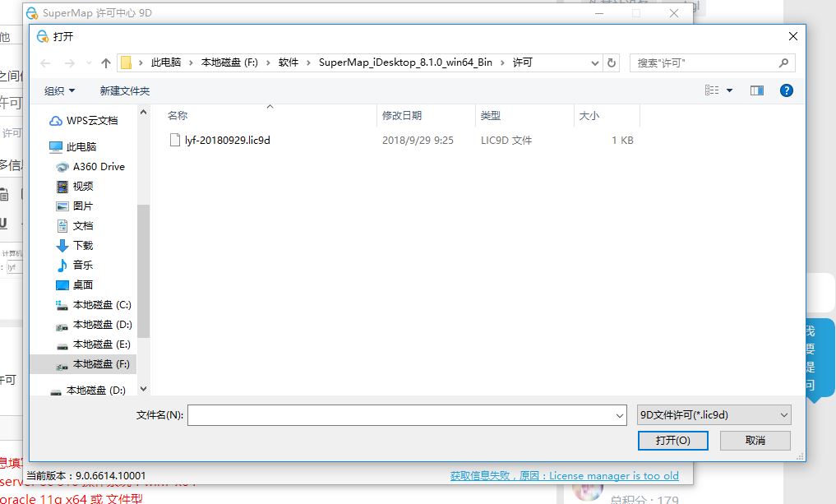This screenshot has width=836, height=504.
Task: Close the SuperMap 许可中心 9D window
Action: click(674, 13)
